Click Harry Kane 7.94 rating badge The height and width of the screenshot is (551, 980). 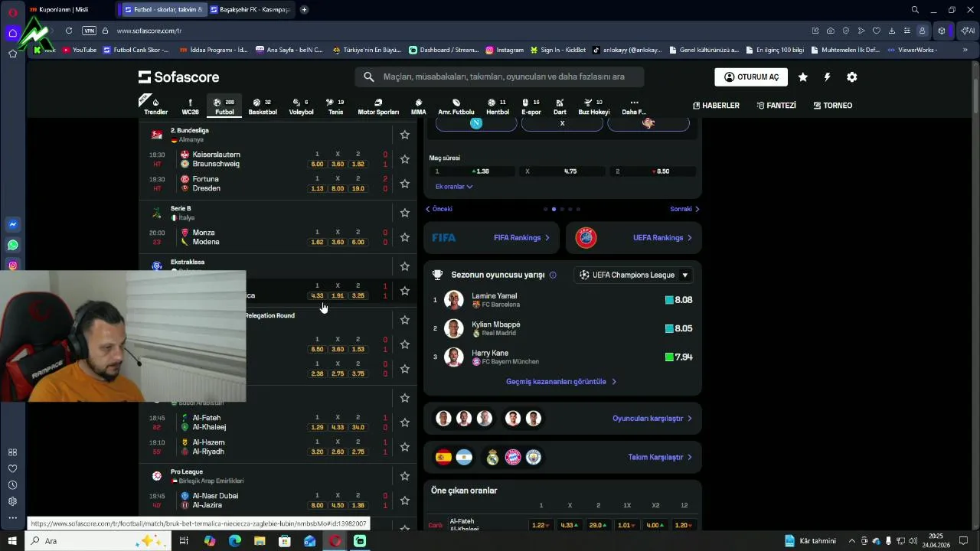[678, 357]
